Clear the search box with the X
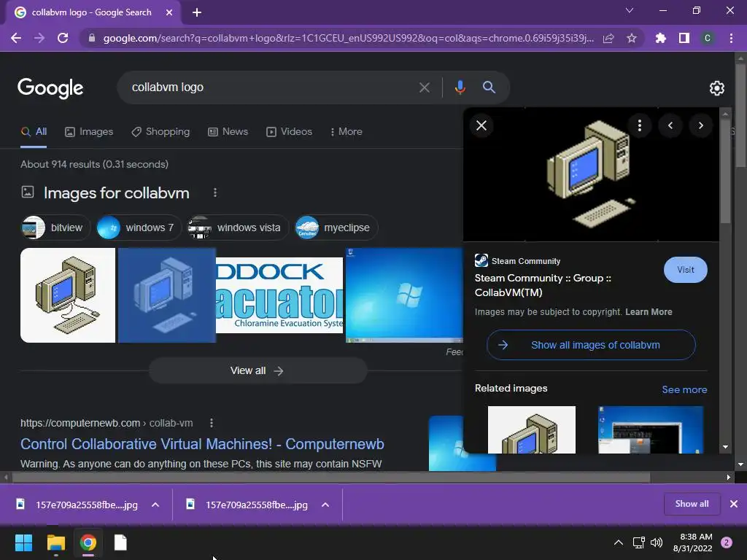The width and height of the screenshot is (747, 560). [424, 87]
